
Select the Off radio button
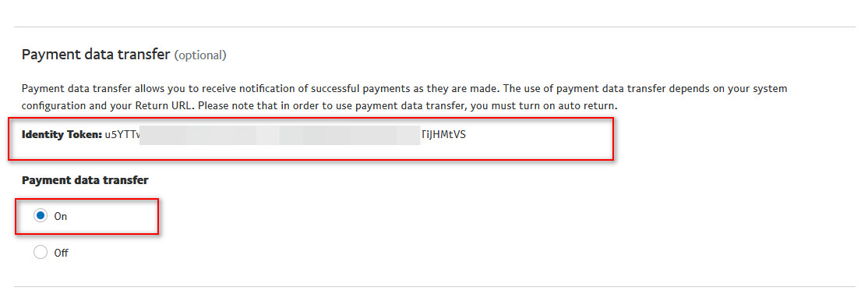pos(41,253)
